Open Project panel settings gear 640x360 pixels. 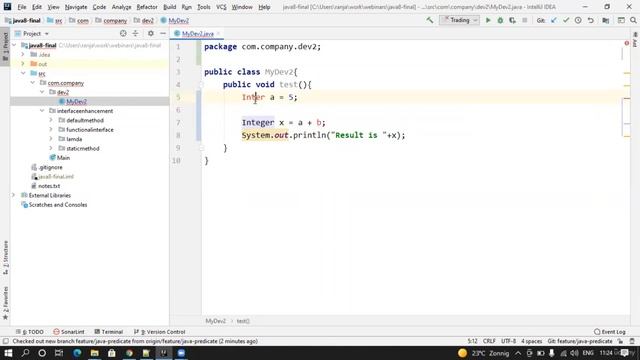pyautogui.click(x=151, y=33)
